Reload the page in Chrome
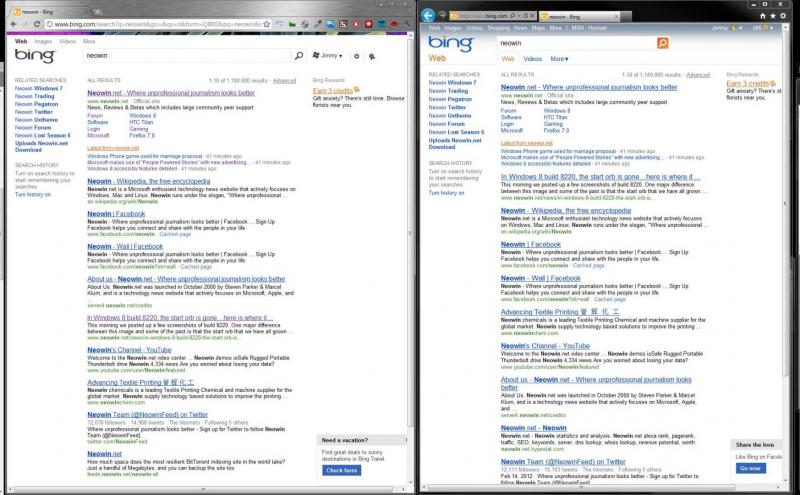The height and width of the screenshot is (495, 800). coord(37,24)
